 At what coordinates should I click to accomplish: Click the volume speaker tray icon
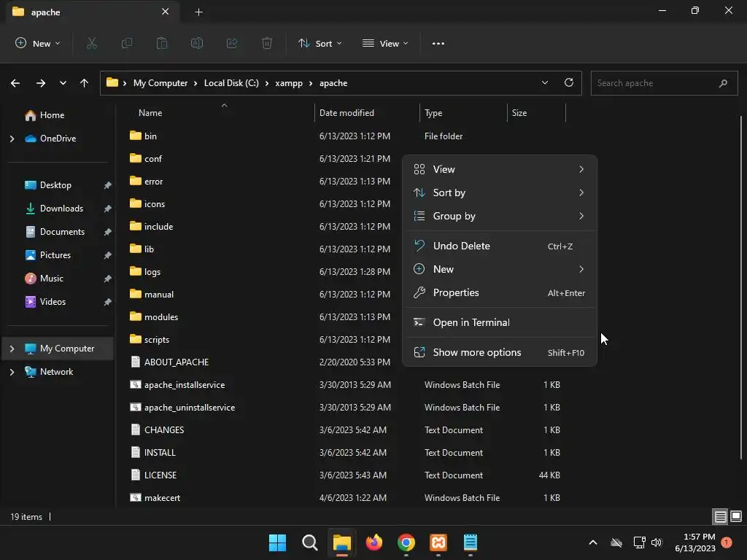point(657,542)
